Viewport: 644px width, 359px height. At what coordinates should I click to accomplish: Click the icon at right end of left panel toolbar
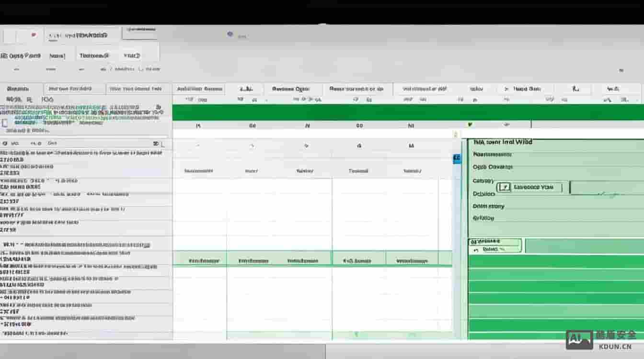click(157, 144)
